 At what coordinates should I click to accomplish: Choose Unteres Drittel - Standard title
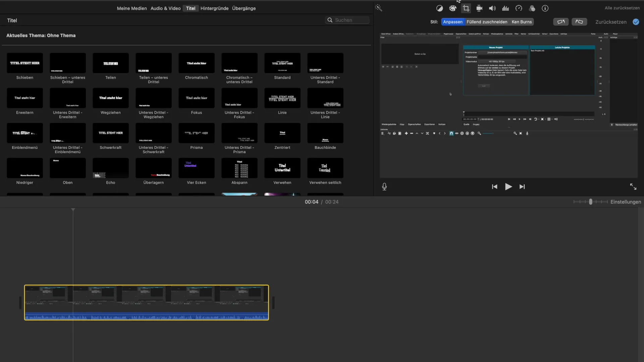click(325, 63)
